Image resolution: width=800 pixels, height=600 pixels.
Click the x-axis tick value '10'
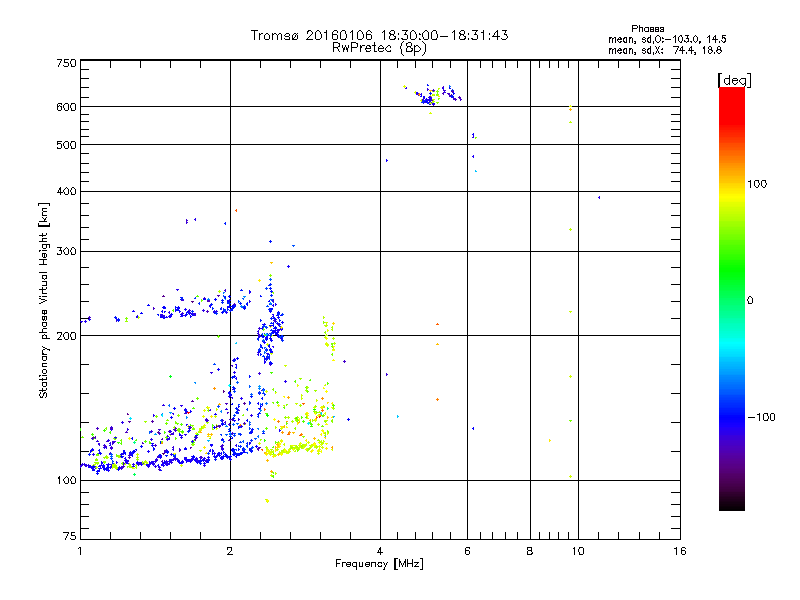(x=578, y=551)
